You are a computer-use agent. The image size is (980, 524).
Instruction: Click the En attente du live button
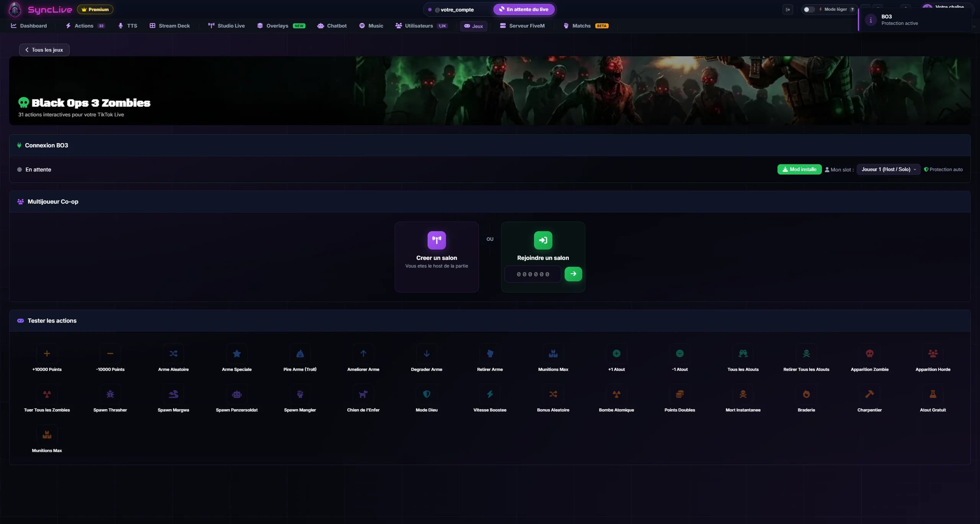coord(524,10)
